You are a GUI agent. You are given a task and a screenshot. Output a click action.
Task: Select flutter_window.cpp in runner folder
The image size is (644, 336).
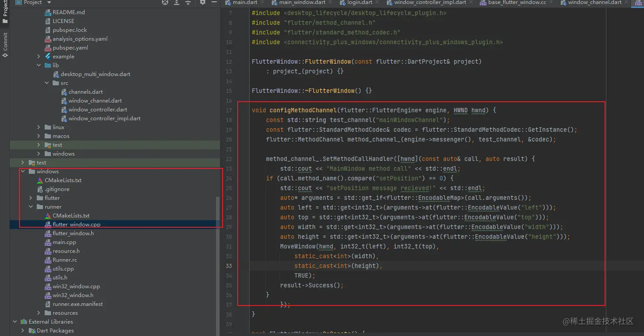76,225
